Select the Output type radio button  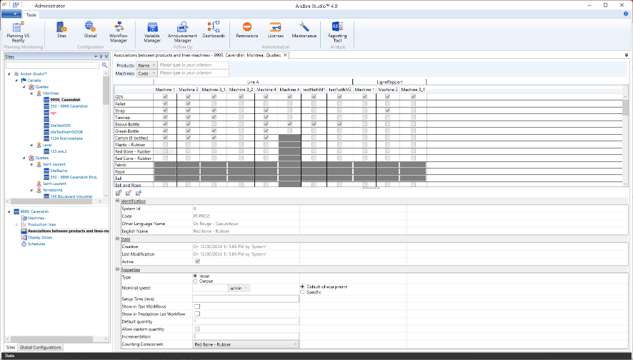coord(195,281)
